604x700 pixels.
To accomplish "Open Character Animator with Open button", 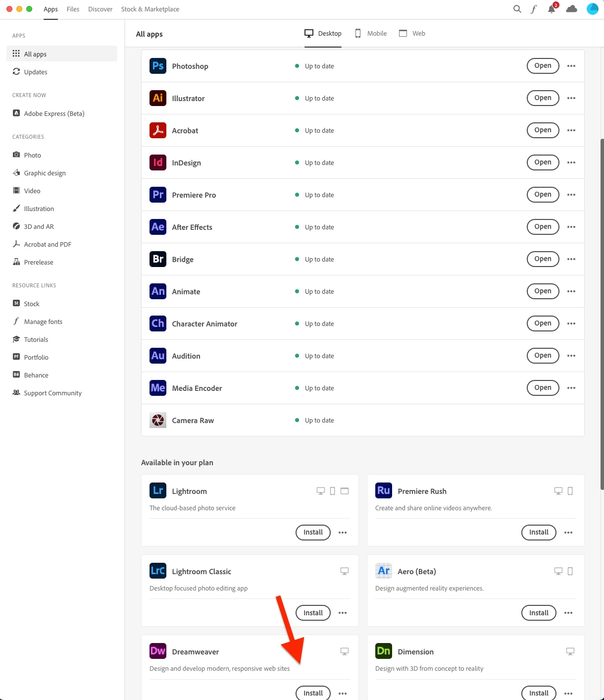I will click(x=543, y=323).
